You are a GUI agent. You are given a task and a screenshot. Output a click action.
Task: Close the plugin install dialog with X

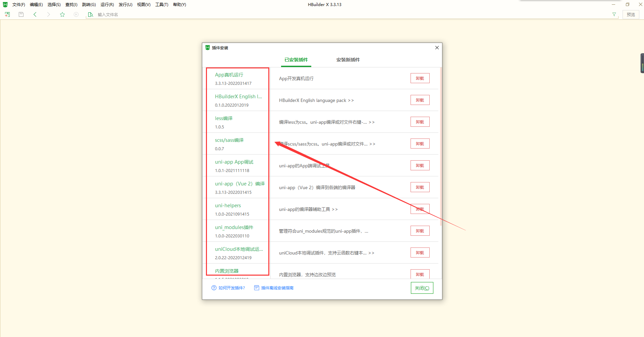tap(437, 48)
